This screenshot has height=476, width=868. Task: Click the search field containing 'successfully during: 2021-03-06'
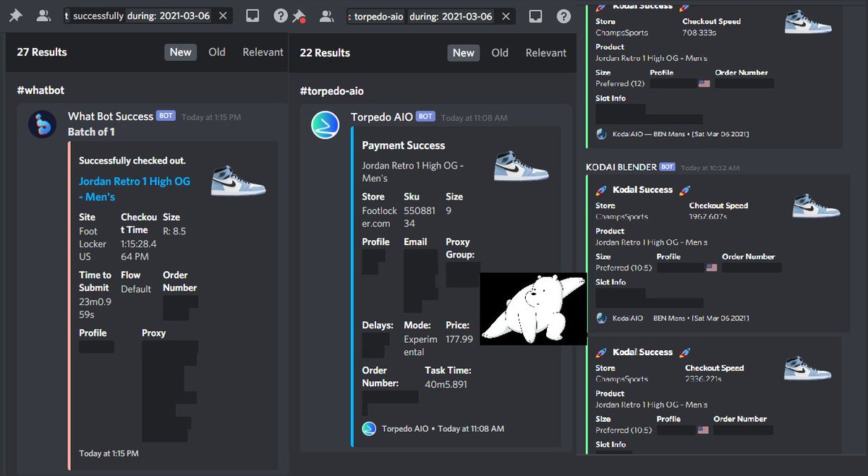tap(148, 16)
